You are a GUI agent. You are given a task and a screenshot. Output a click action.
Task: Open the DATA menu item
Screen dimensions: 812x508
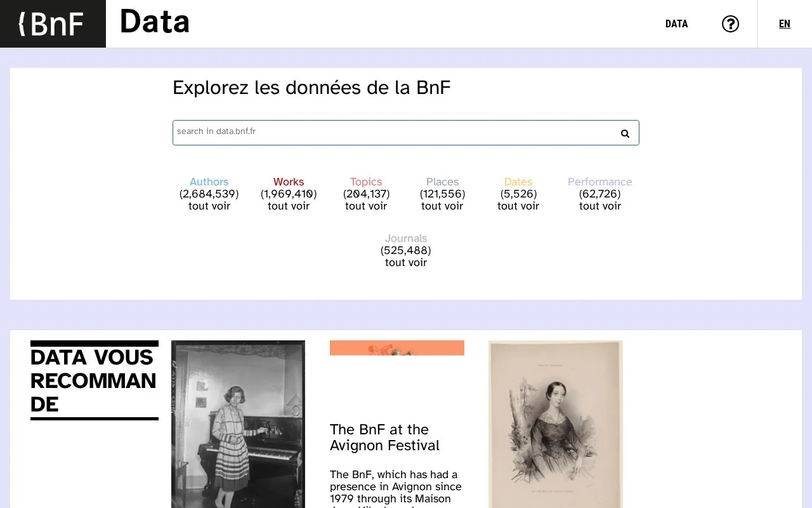click(x=676, y=23)
